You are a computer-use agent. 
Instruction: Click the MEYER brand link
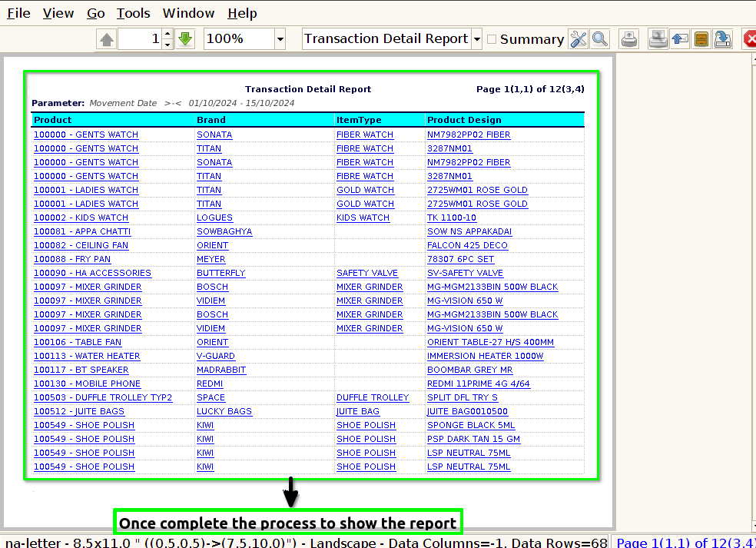[x=211, y=259]
